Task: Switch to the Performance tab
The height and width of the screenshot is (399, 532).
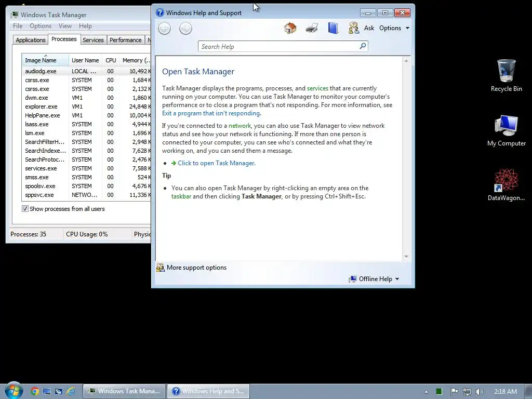Action: pos(125,40)
